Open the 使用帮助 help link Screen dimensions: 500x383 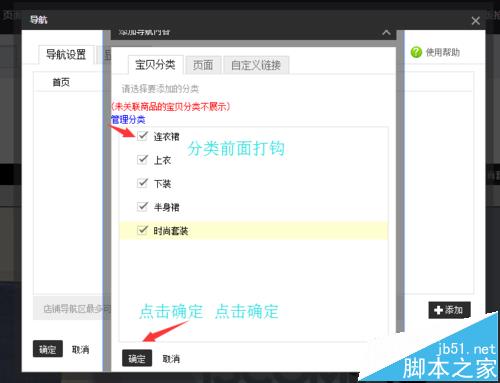[x=443, y=52]
